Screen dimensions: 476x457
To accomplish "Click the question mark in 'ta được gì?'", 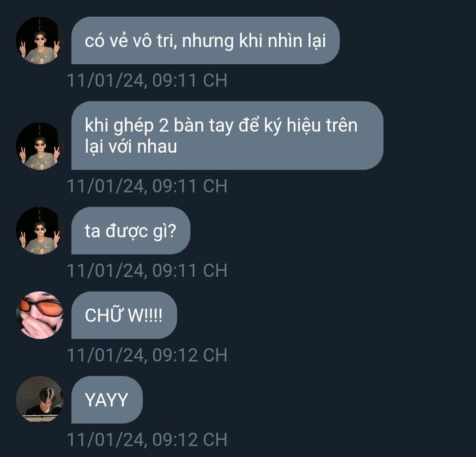I will [x=172, y=231].
